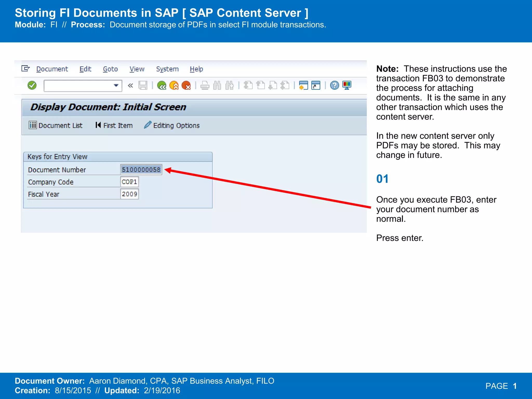Click the green Back arrow icon

[x=162, y=85]
